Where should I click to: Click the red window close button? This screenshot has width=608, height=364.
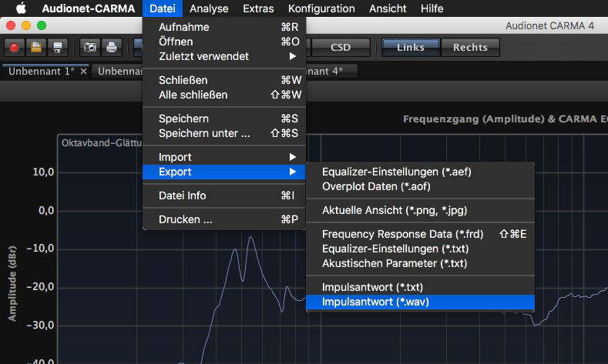[x=11, y=25]
